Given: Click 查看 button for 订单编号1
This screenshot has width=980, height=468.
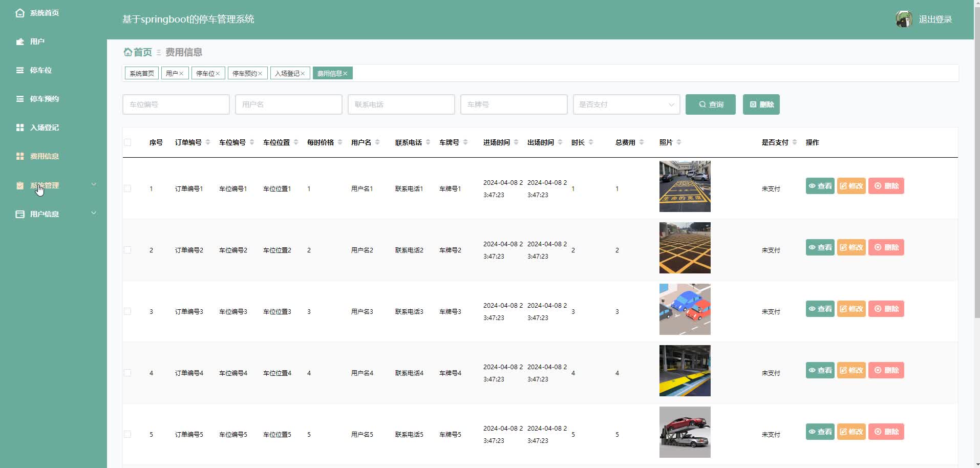Looking at the screenshot, I should coord(820,186).
